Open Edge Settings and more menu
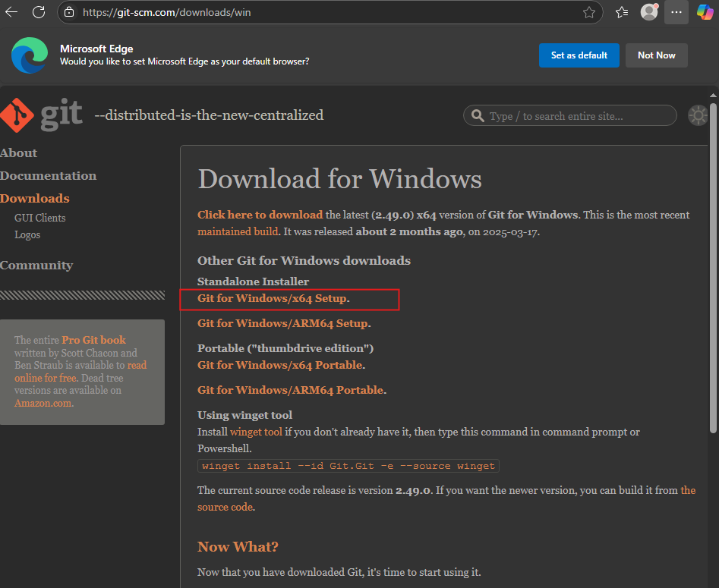719x588 pixels. (x=676, y=12)
